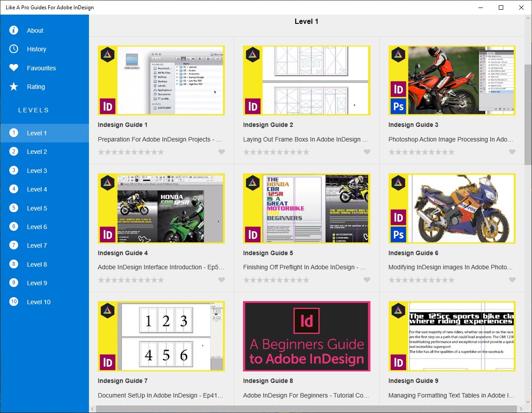Click 'Adobe InDesign For Beginners' title

[x=306, y=395]
